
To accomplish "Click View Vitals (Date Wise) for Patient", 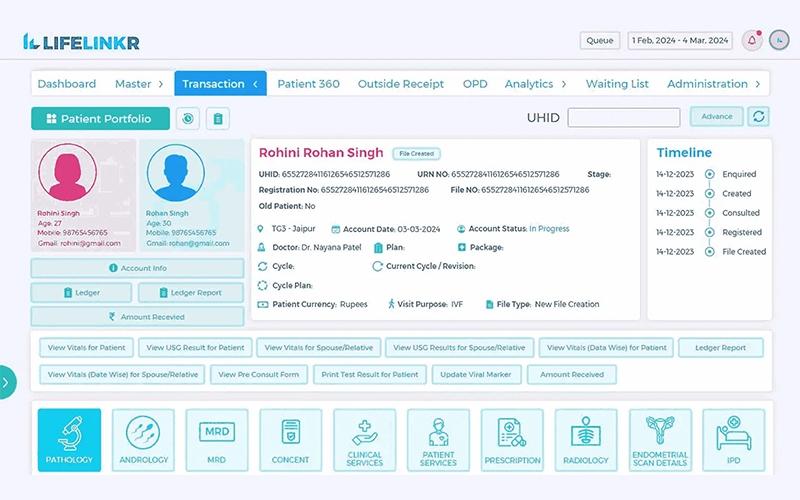I will tap(606, 347).
